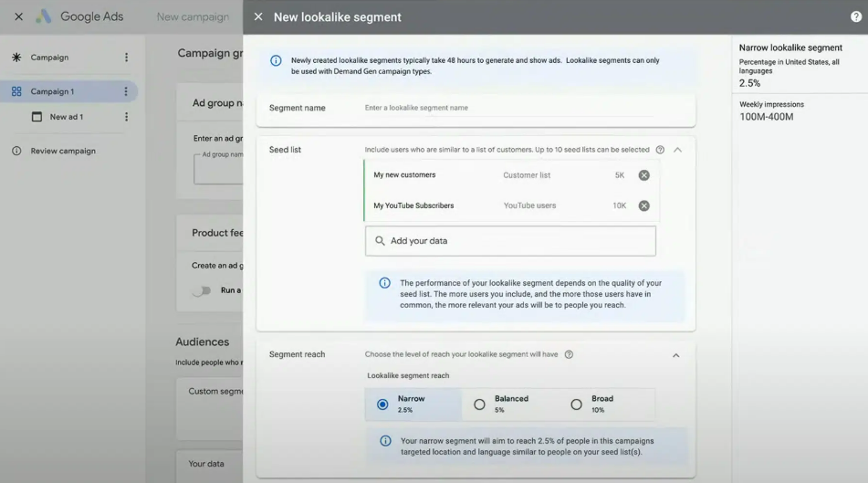Select Narrow 2.5% reach radio button

pos(382,404)
